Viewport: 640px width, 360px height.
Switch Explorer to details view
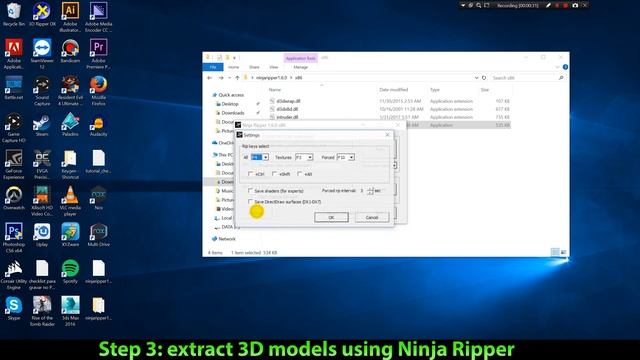point(555,252)
